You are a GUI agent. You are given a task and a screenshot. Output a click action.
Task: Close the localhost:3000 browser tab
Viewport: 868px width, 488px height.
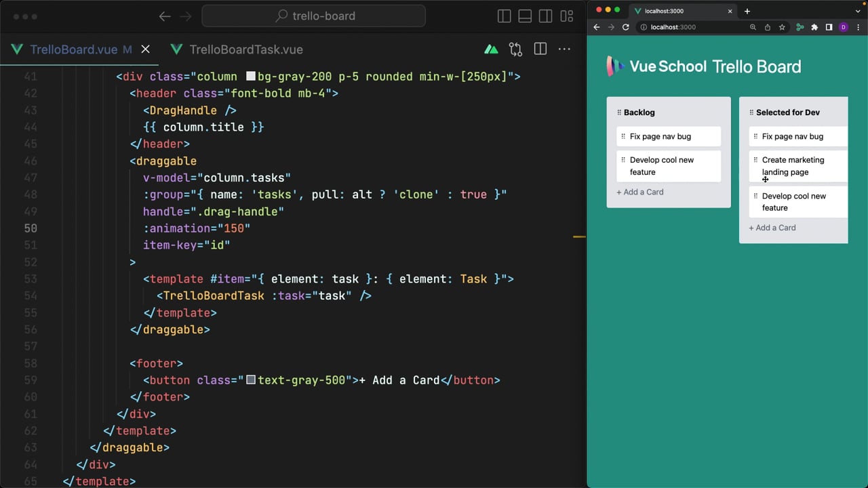(x=730, y=11)
